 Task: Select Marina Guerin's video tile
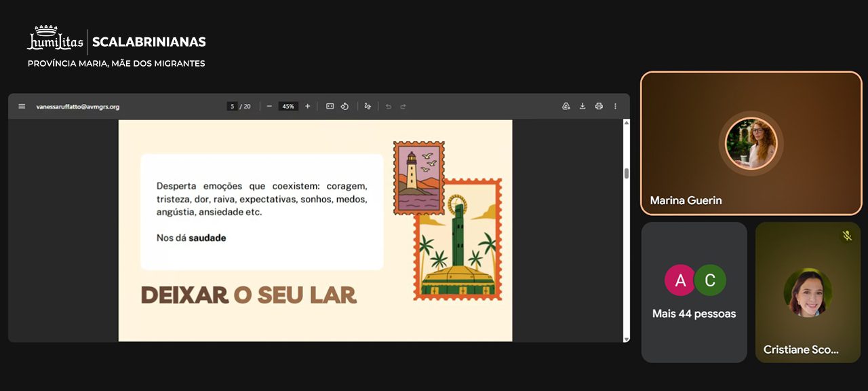tap(751, 143)
